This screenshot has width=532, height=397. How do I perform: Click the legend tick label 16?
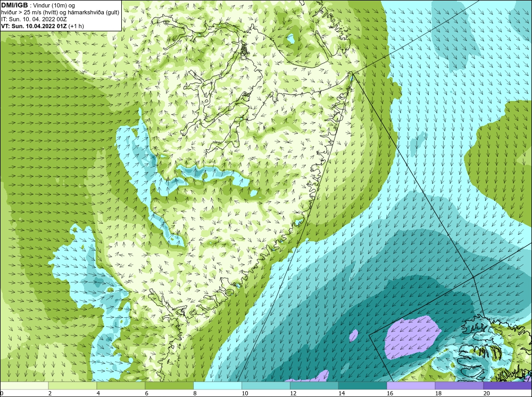(389, 393)
